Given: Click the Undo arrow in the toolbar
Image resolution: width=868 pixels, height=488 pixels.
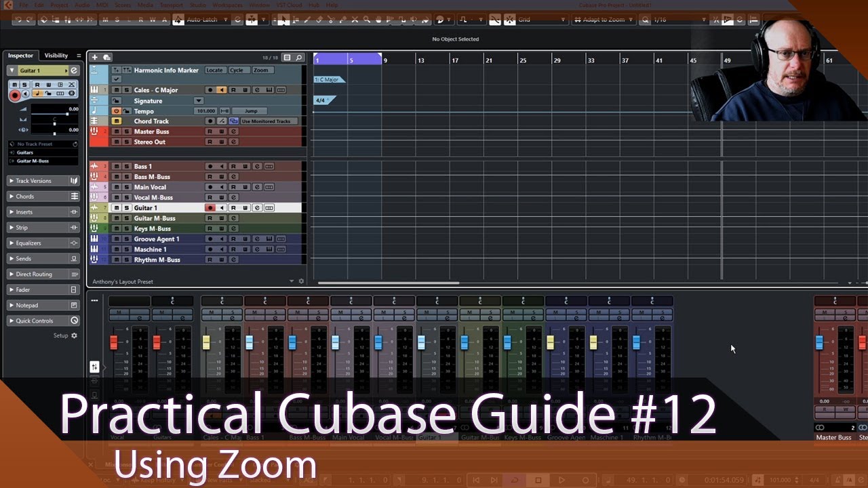Looking at the screenshot, I should tap(18, 20).
